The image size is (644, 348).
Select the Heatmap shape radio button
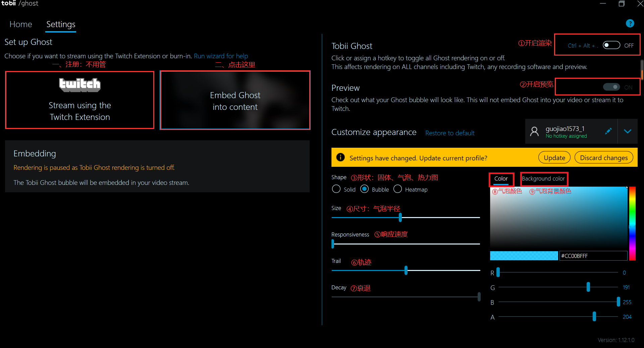(397, 189)
